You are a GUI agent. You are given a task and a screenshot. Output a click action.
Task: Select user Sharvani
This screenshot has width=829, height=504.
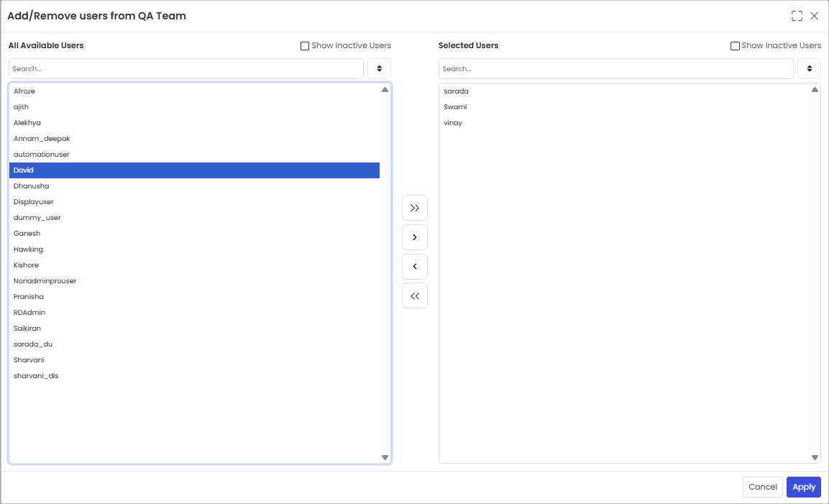(x=194, y=360)
